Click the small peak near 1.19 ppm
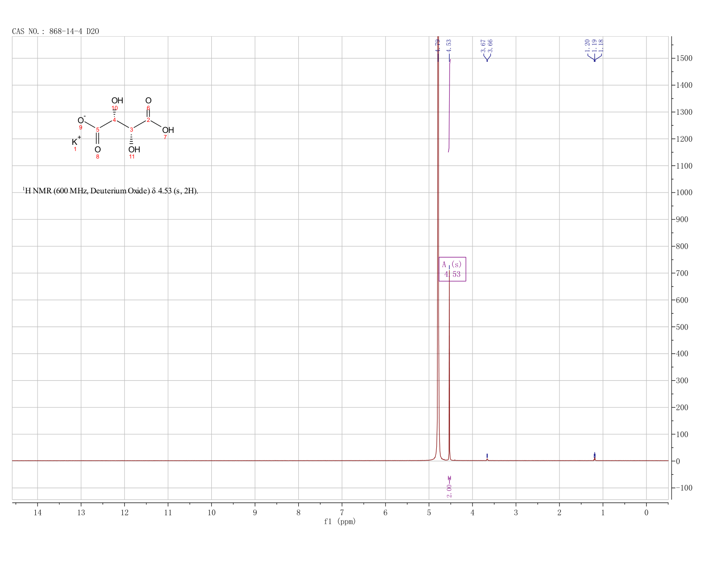Screen dimensions: 728x563 [594, 458]
